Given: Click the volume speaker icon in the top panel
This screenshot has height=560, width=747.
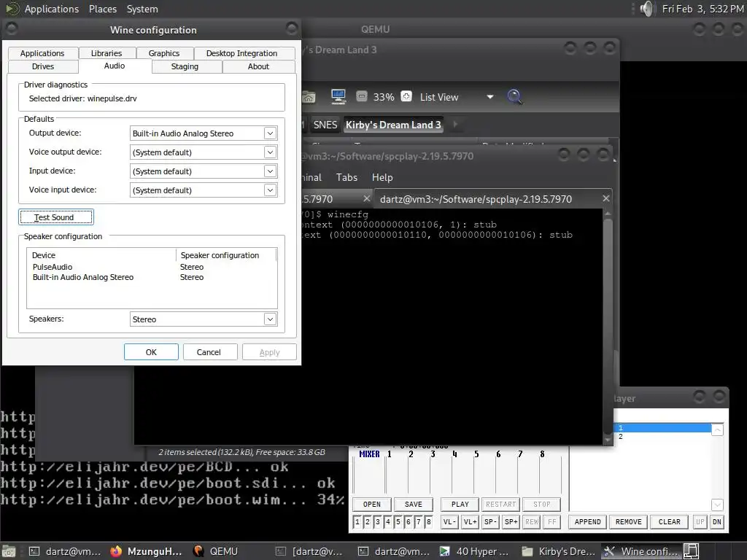Looking at the screenshot, I should (646, 9).
